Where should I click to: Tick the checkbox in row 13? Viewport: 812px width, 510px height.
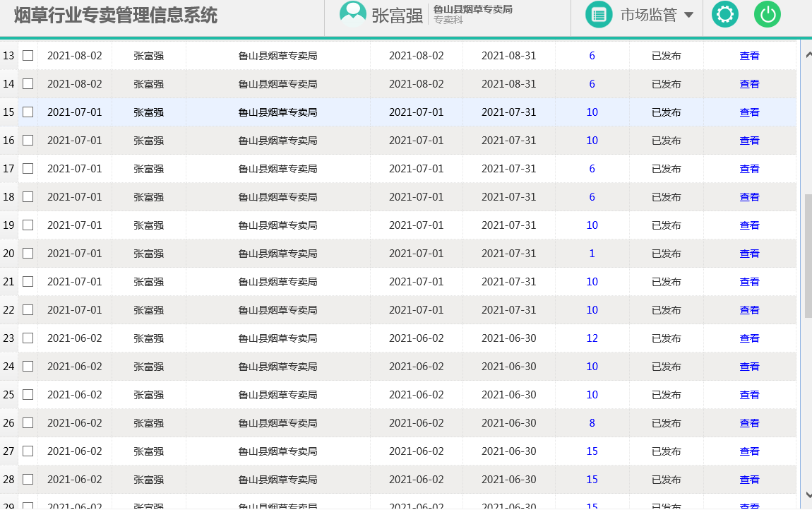28,56
